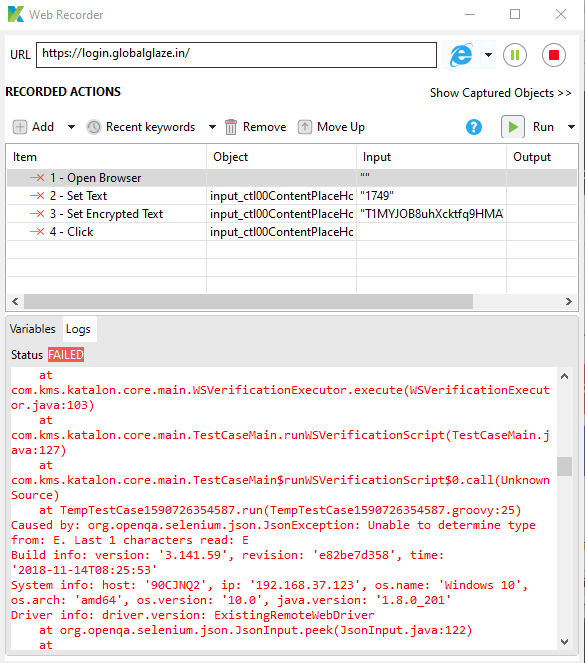This screenshot has height=663, width=585.
Task: Switch to the Logs tab
Action: click(x=79, y=329)
